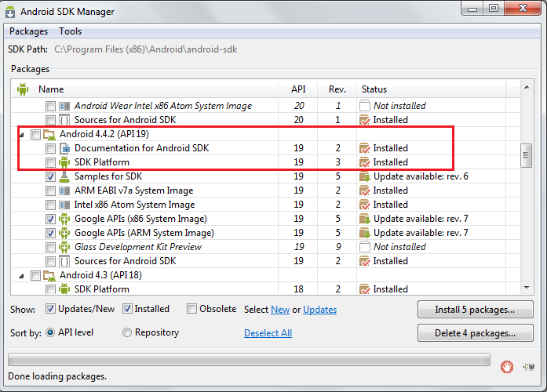
Task: Click the Updates link
Action: coord(320,310)
